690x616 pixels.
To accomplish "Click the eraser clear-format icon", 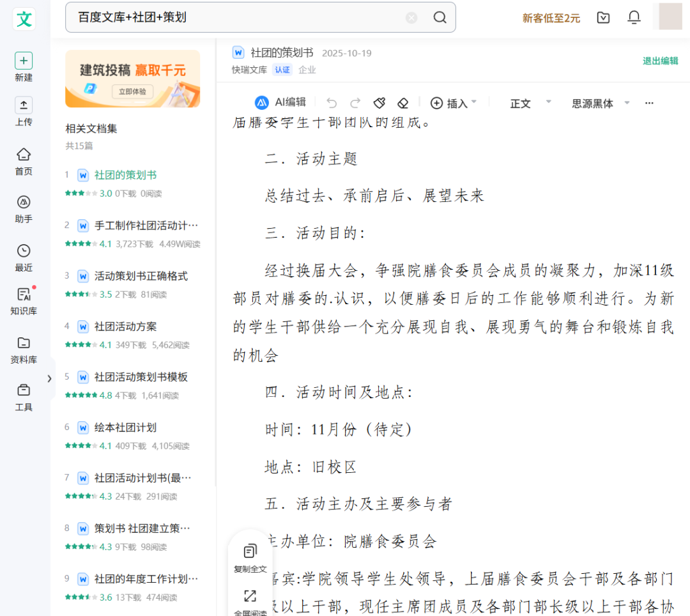I will 402,103.
